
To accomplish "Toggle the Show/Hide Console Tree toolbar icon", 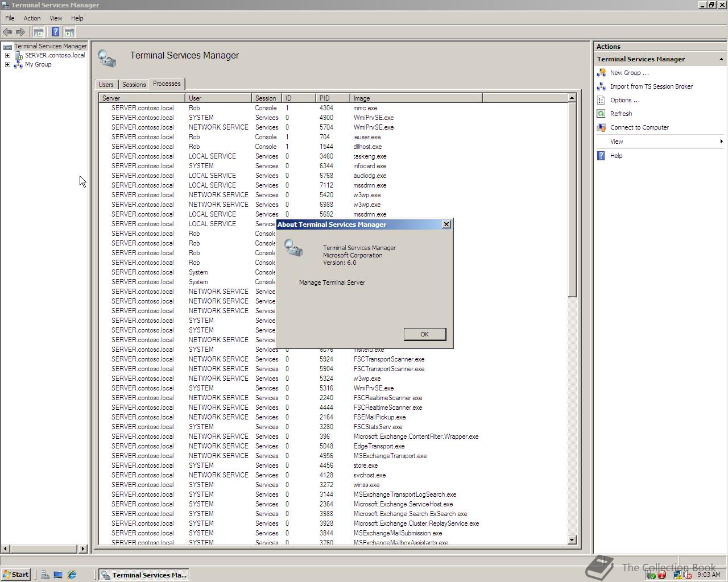I will point(38,32).
